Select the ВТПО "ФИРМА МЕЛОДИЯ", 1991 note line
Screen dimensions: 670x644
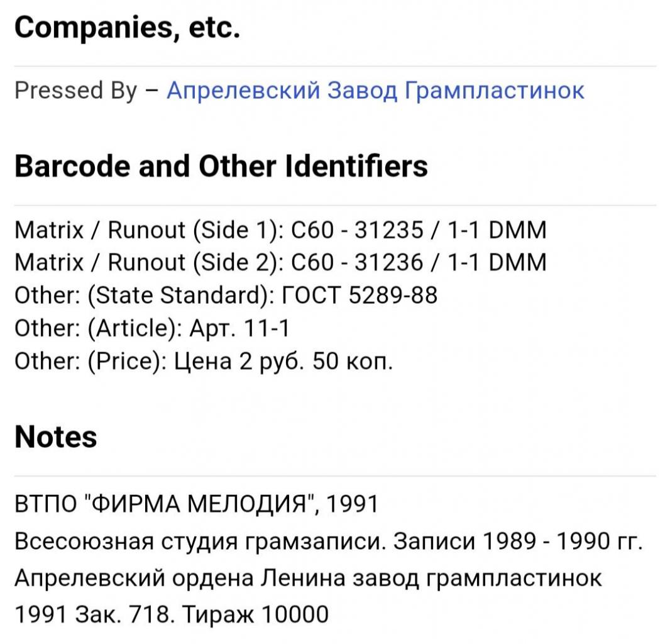(x=196, y=504)
